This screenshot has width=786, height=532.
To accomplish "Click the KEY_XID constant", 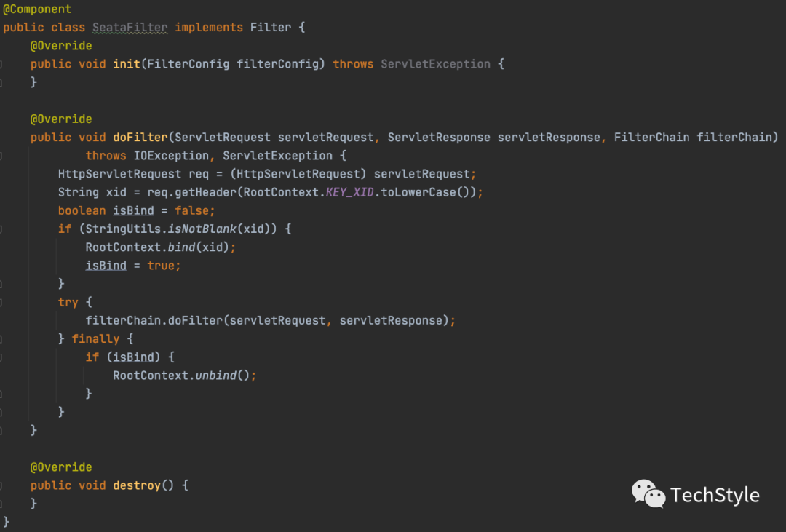I will click(x=350, y=193).
